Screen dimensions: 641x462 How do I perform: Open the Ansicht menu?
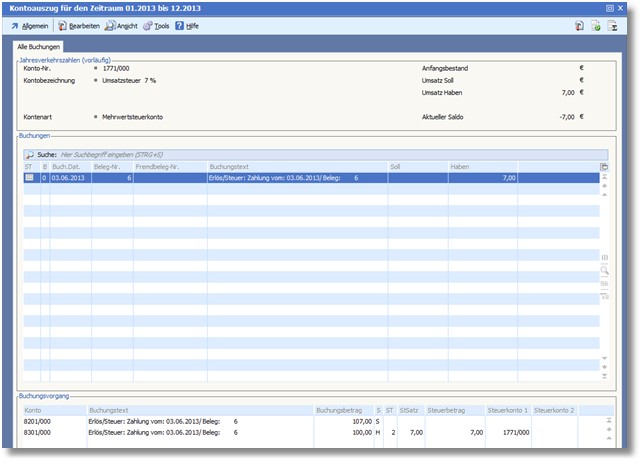(126, 25)
